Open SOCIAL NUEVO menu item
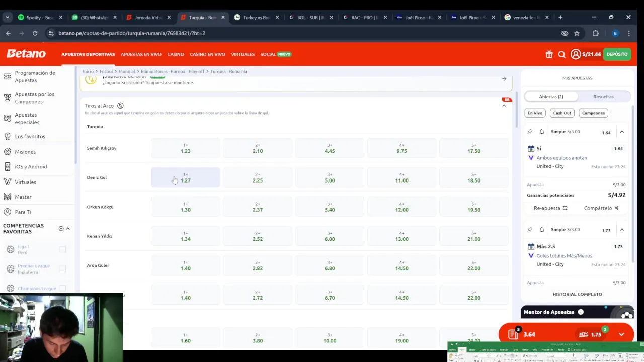 click(x=276, y=54)
